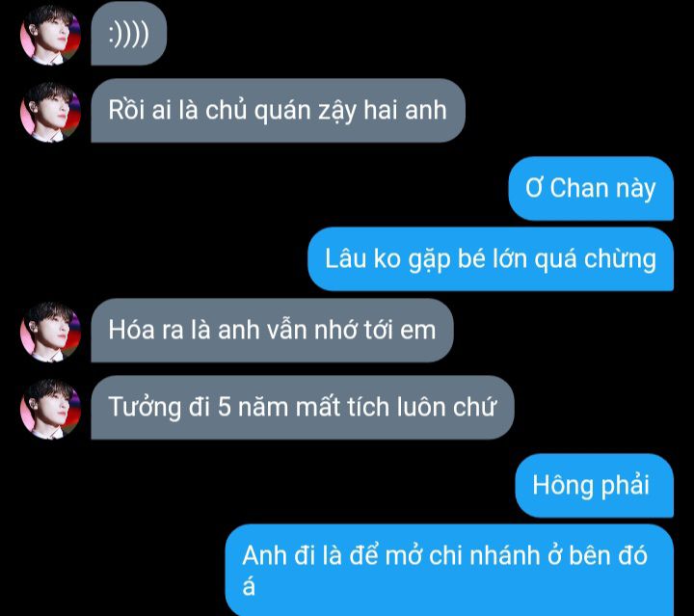Tap the blue 'Ơ Chan này' message
This screenshot has height=616, width=694.
click(591, 188)
